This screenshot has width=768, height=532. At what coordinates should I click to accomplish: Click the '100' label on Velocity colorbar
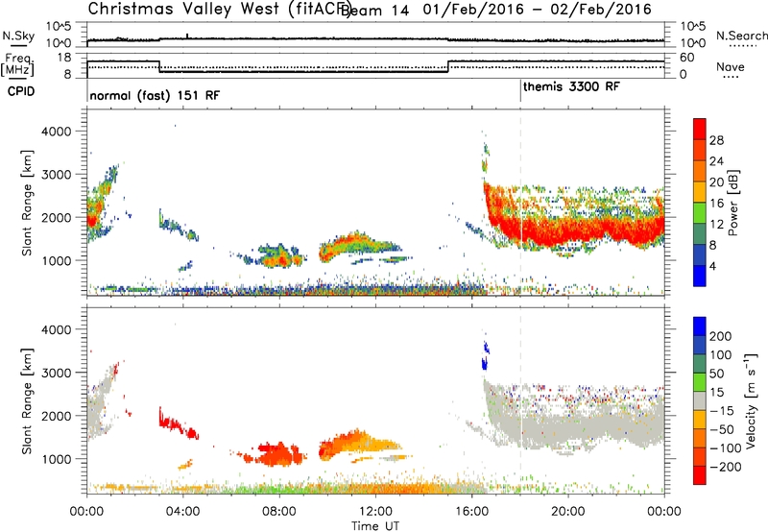721,354
